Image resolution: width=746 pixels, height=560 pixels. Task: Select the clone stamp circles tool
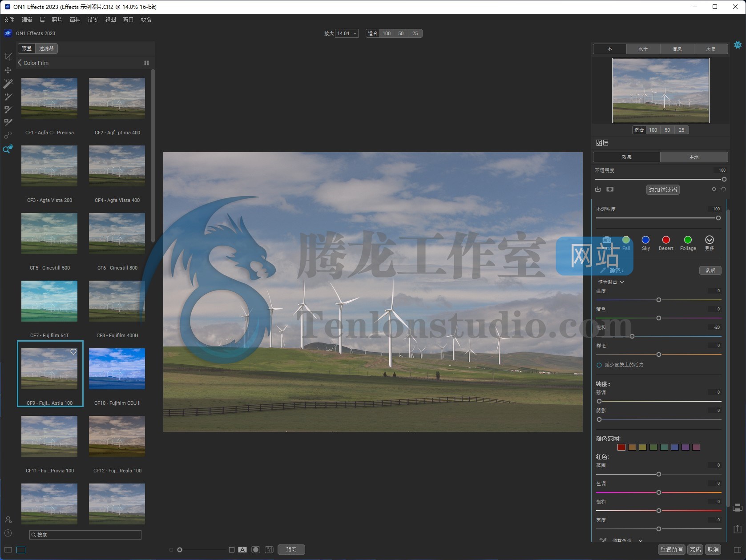pyautogui.click(x=8, y=135)
